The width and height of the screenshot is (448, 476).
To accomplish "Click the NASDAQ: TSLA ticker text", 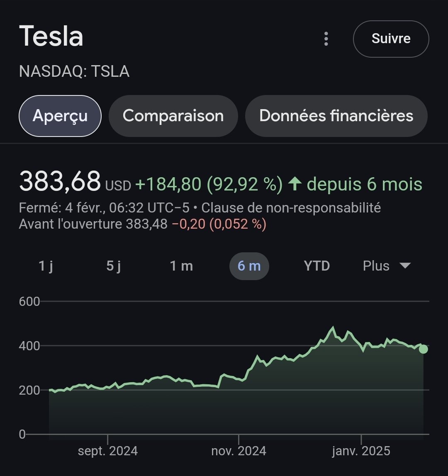I will 74,72.
